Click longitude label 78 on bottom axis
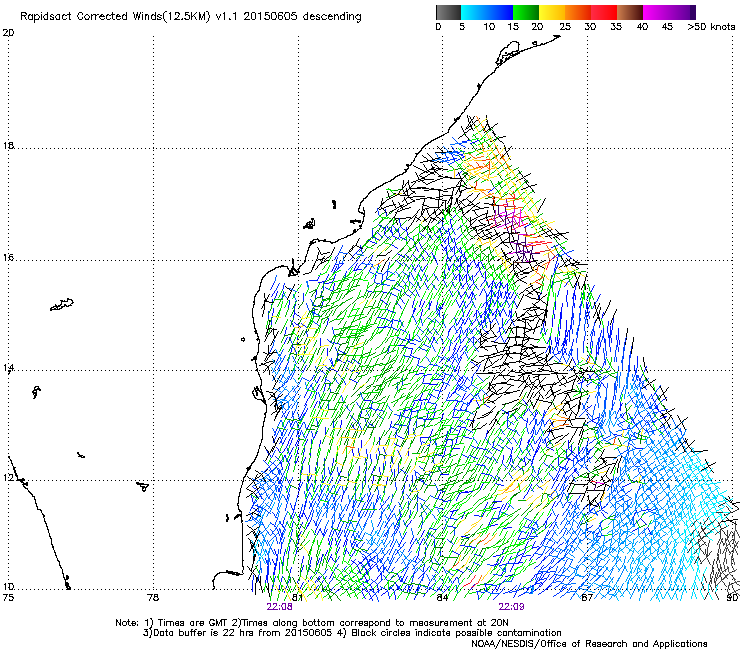The image size is (740, 650). (153, 598)
